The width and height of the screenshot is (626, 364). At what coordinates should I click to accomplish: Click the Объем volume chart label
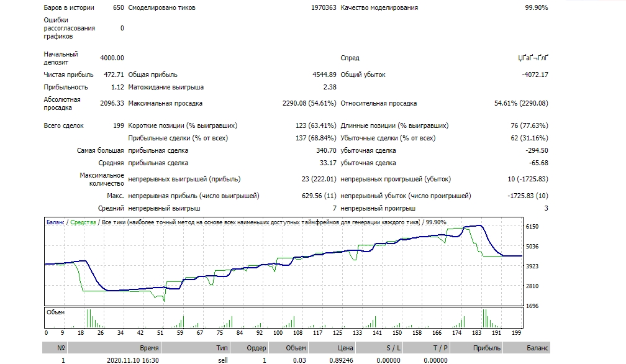pyautogui.click(x=55, y=312)
